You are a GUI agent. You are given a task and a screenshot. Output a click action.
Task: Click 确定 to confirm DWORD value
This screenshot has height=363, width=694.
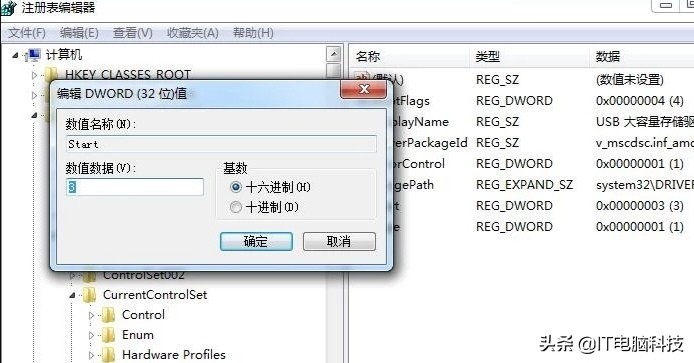point(256,242)
